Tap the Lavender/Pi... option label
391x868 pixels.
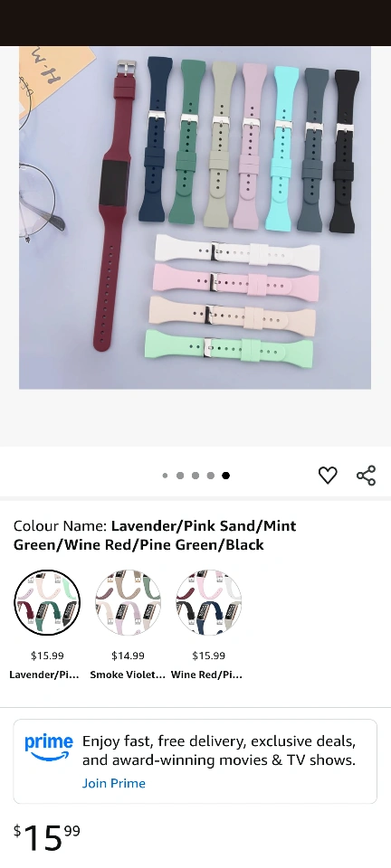pyautogui.click(x=44, y=675)
